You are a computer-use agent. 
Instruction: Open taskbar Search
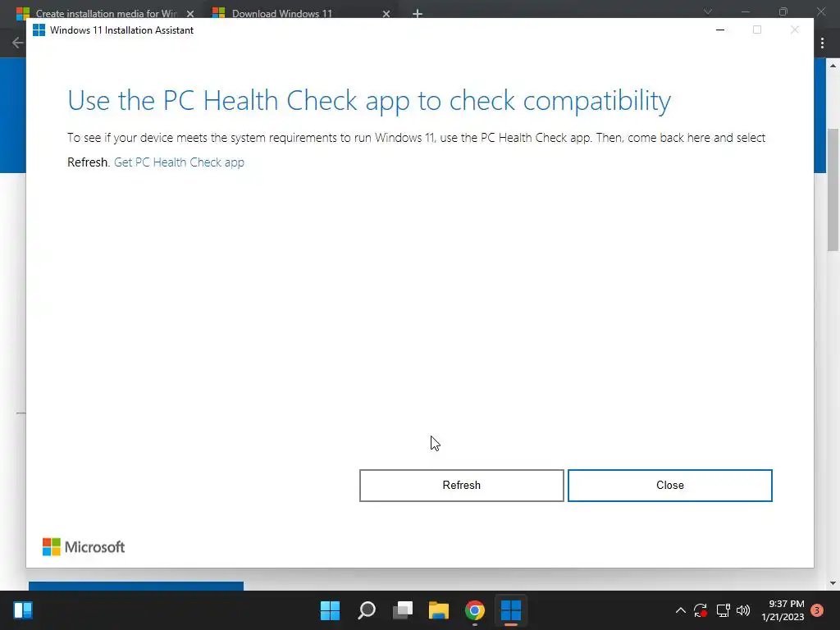point(367,610)
